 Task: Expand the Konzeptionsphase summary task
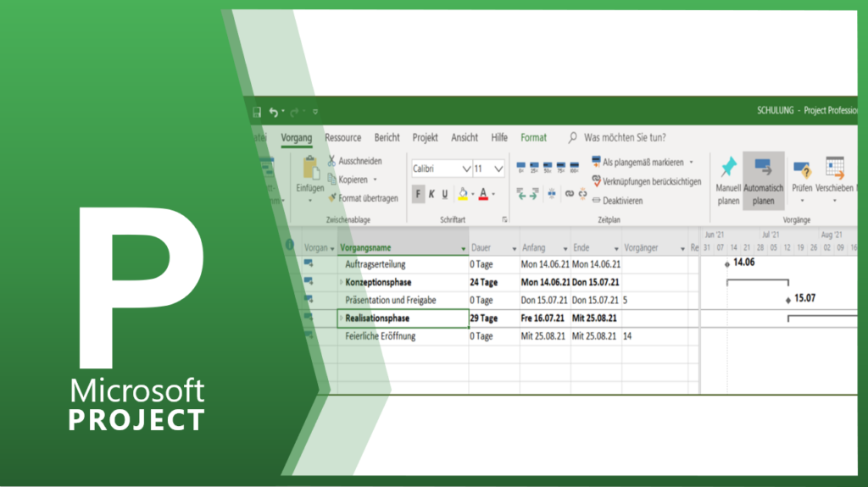coord(341,282)
